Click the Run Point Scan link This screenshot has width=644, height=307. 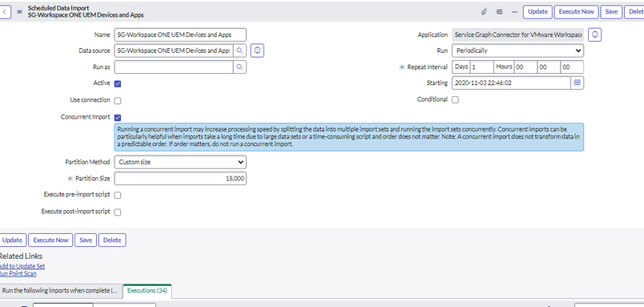tap(18, 273)
